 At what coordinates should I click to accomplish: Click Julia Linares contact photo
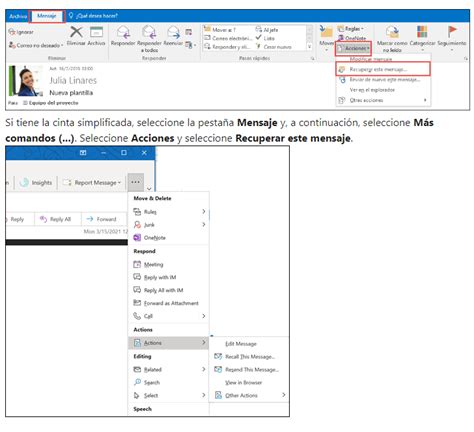pos(26,81)
